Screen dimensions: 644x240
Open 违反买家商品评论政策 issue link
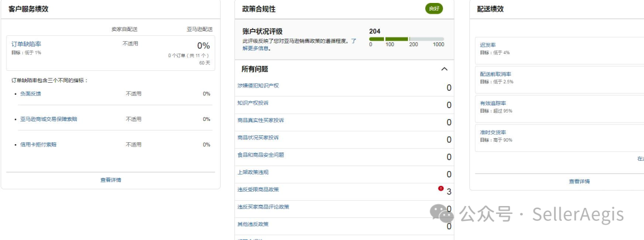click(x=263, y=207)
